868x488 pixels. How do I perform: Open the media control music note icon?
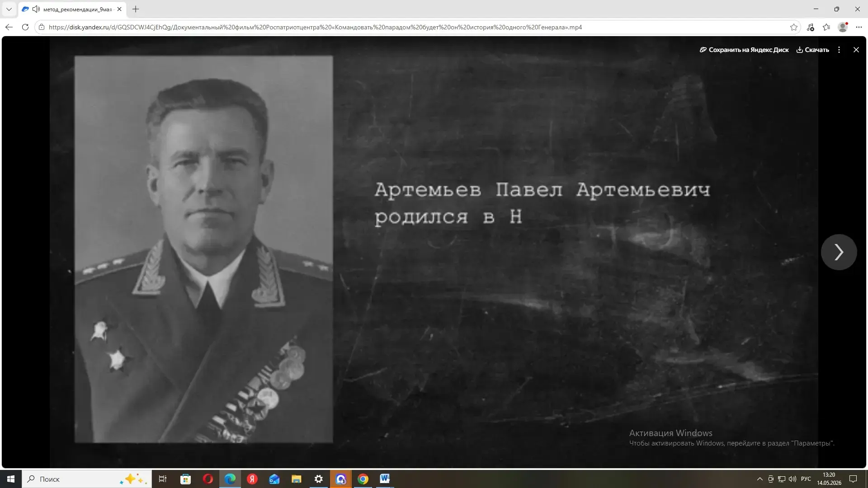pos(810,27)
